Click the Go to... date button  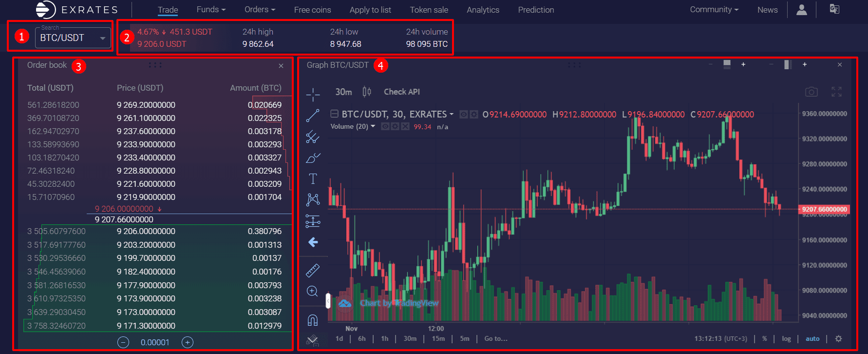coord(495,338)
